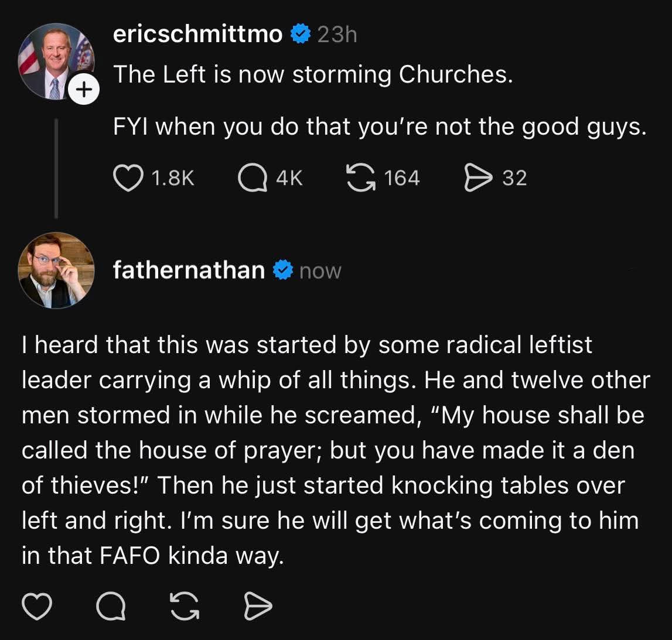Click the username fathernathan
672x640 pixels.
(189, 270)
